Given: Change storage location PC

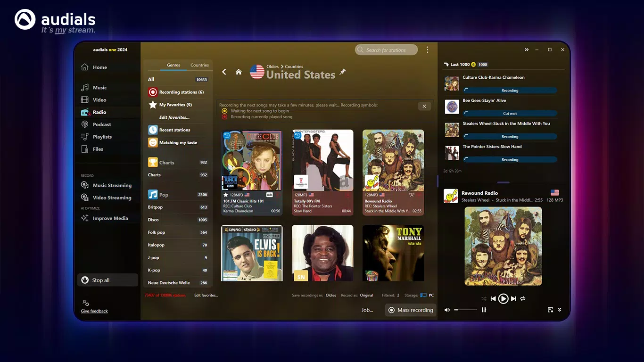Looking at the screenshot, I should 427,296.
